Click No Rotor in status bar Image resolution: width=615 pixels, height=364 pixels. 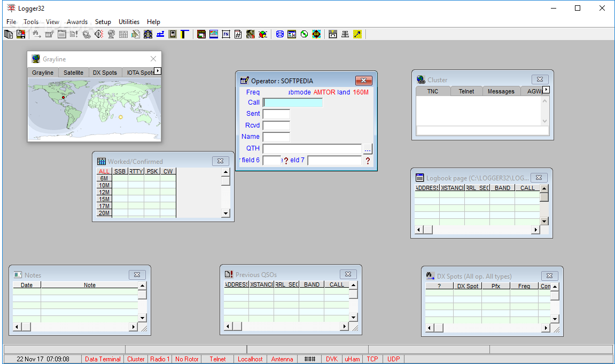(x=186, y=359)
